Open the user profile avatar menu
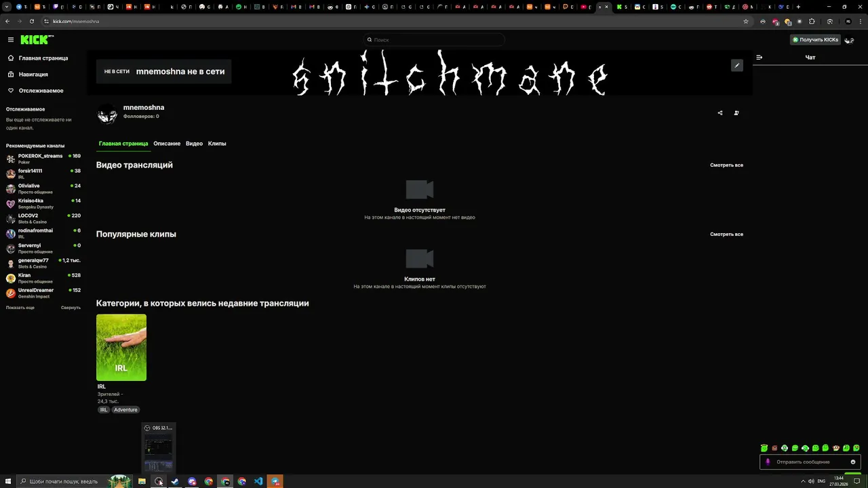This screenshot has width=868, height=488. click(849, 40)
